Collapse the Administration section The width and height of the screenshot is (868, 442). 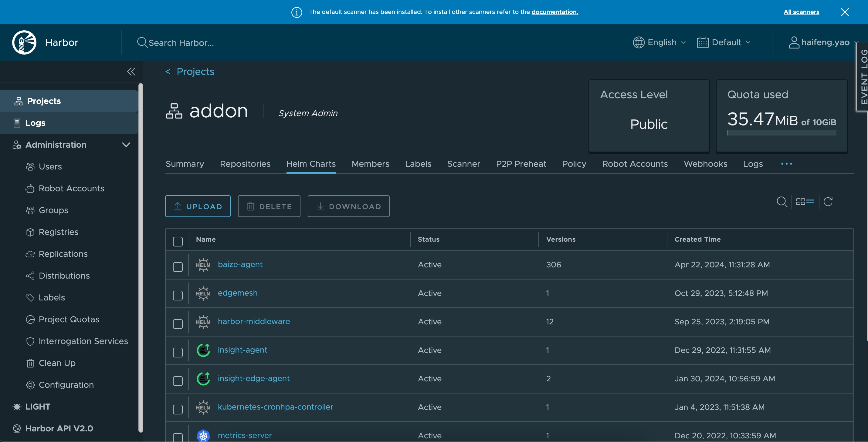tap(126, 144)
